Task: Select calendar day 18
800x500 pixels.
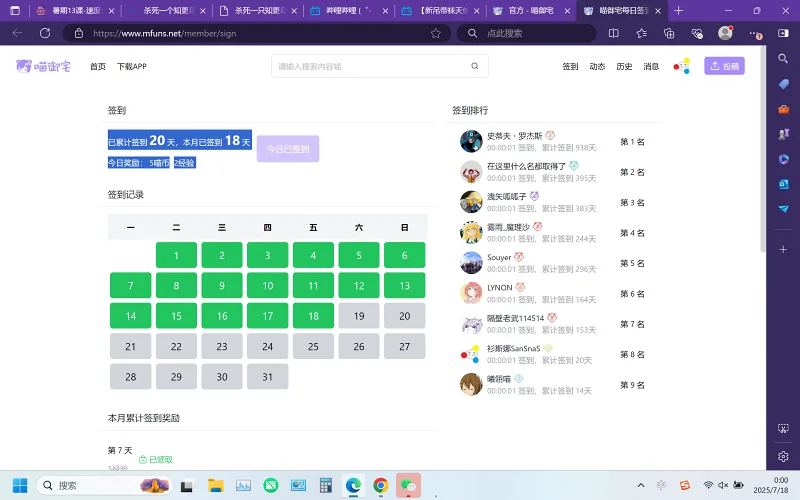Action: tap(313, 316)
